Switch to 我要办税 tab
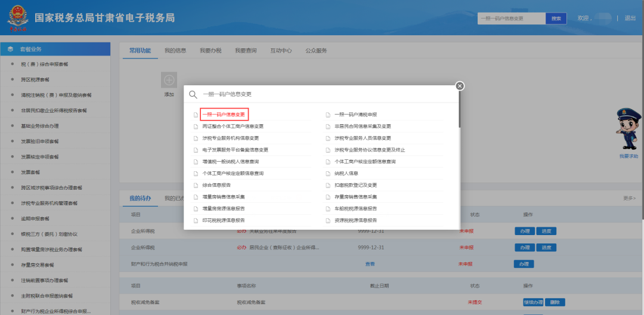Screen dimensions: 644x315 210,51
